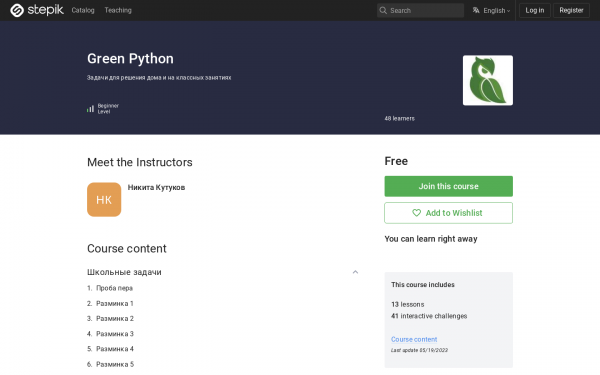Click the 13 lessons text

point(408,305)
